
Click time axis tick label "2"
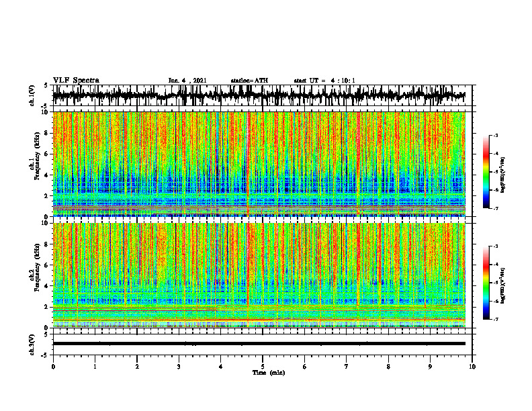(x=137, y=367)
